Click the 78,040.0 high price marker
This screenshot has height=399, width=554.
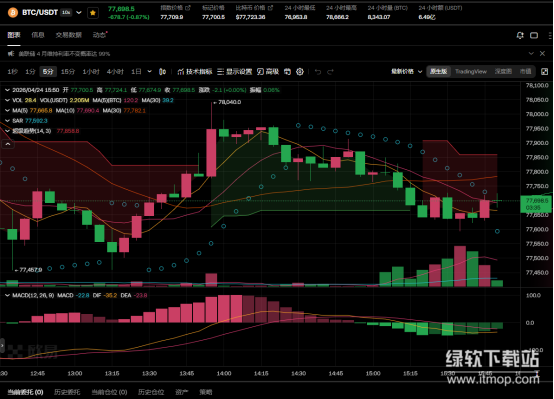(x=227, y=102)
